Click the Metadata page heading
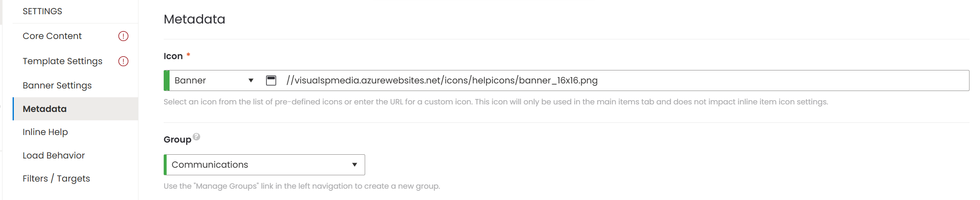This screenshot has width=980, height=200. click(194, 19)
